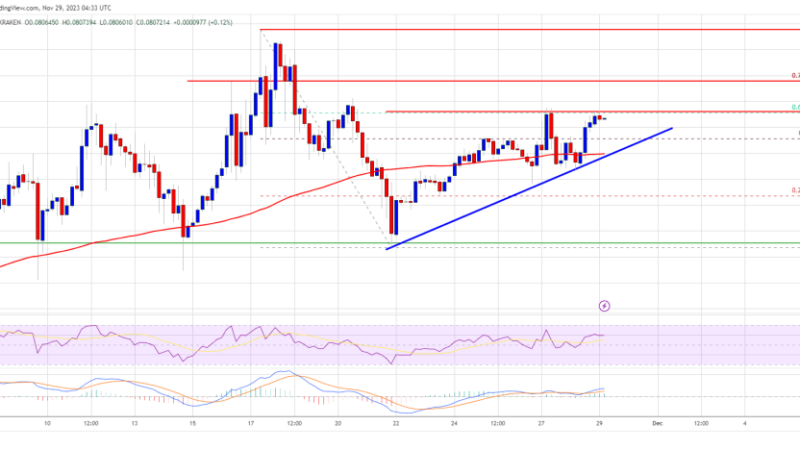Click date label 24 on time axis
This screenshot has width=800, height=450.
[x=454, y=423]
